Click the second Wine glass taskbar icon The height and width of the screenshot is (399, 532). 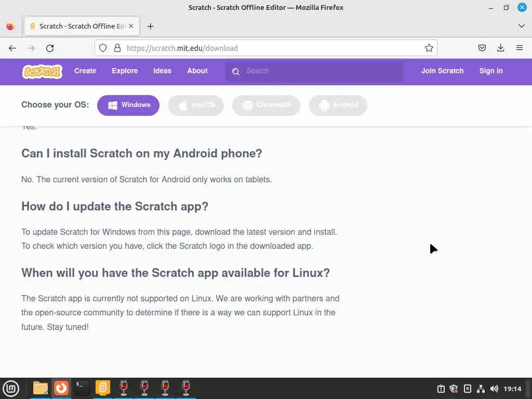click(x=144, y=388)
